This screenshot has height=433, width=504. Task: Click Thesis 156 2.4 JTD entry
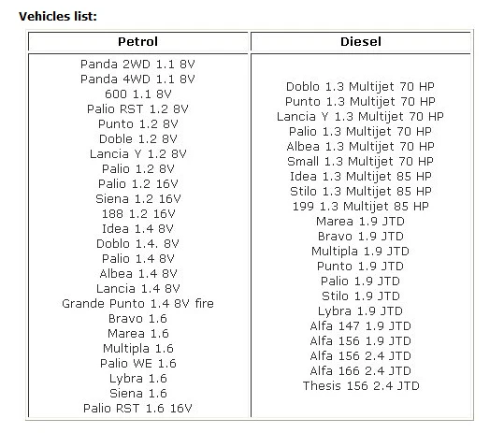coord(361,385)
